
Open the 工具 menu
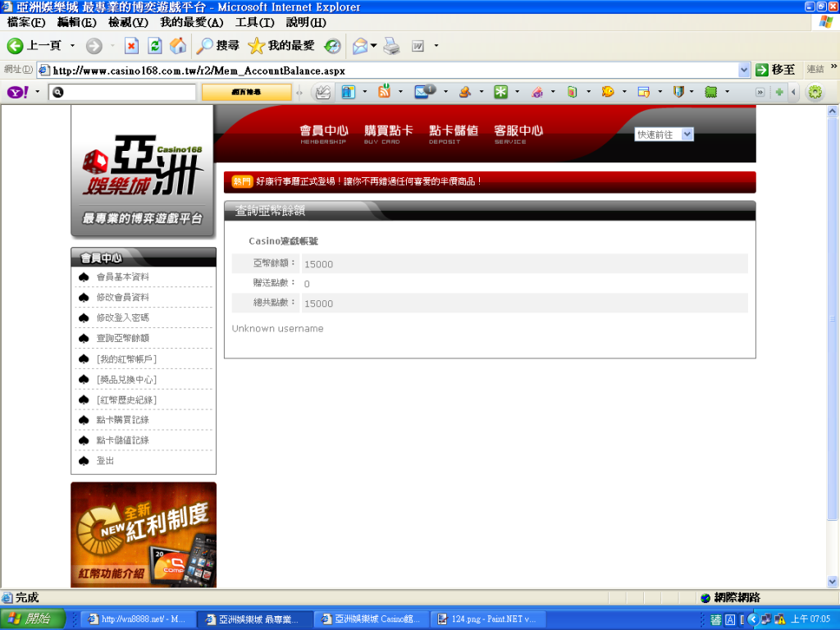(254, 22)
